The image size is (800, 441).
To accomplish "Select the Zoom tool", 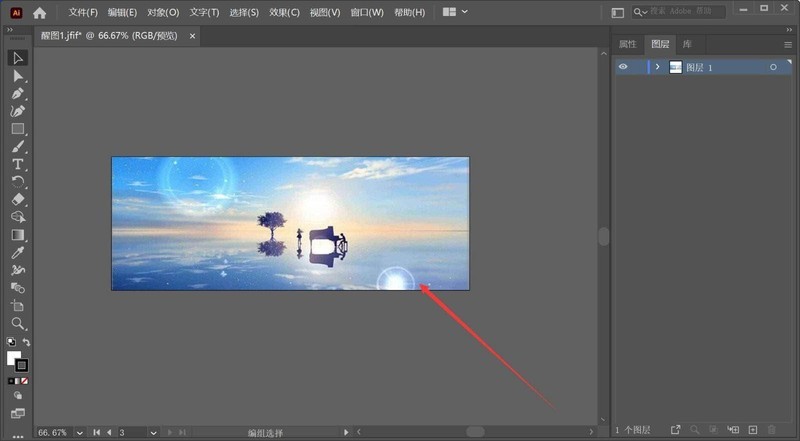I will pyautogui.click(x=18, y=323).
